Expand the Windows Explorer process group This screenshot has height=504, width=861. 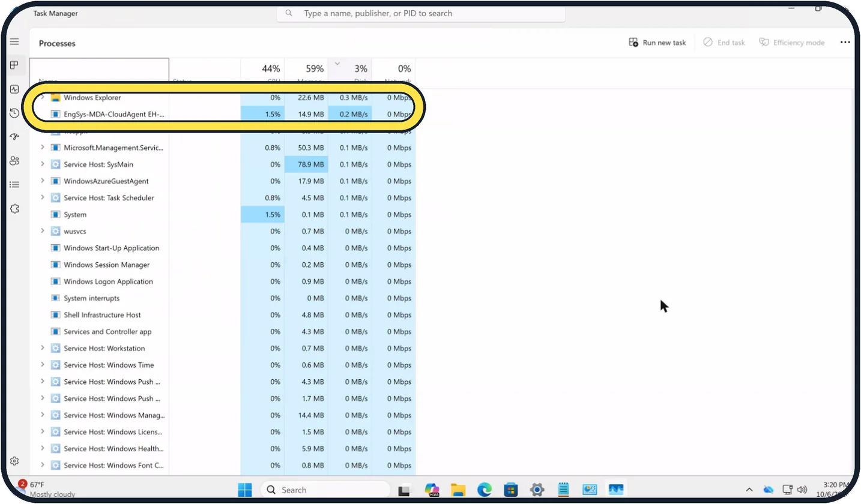coord(42,97)
